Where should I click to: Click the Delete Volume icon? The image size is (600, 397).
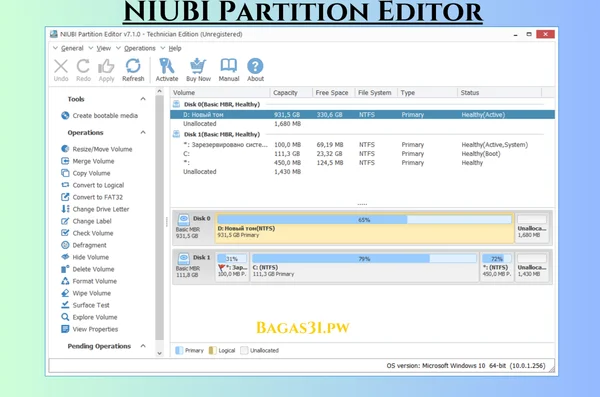[65, 269]
